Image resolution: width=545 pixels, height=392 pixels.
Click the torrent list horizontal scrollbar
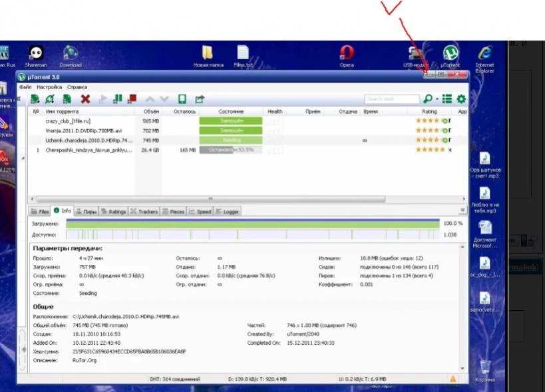211,199
